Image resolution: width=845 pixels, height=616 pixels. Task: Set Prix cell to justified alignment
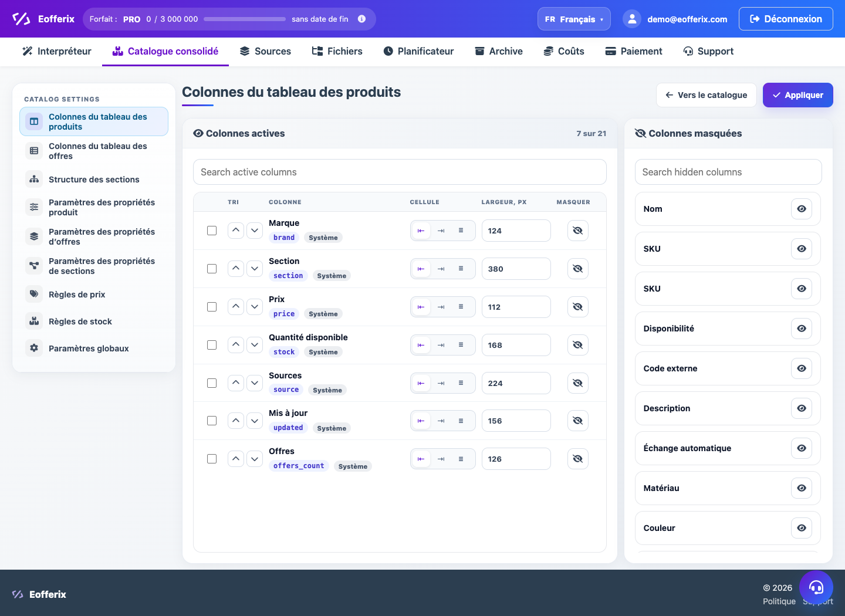461,307
